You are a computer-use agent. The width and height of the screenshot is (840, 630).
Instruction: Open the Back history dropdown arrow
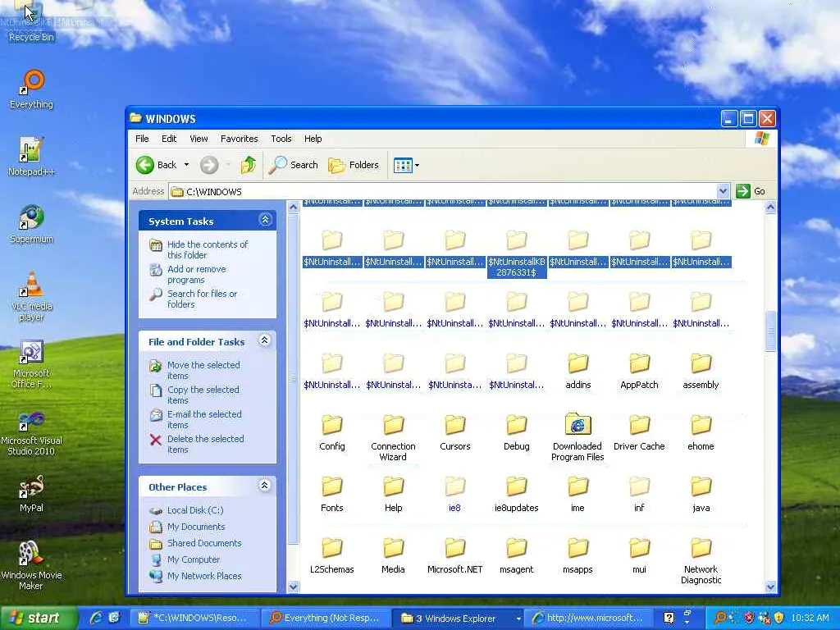(x=186, y=165)
